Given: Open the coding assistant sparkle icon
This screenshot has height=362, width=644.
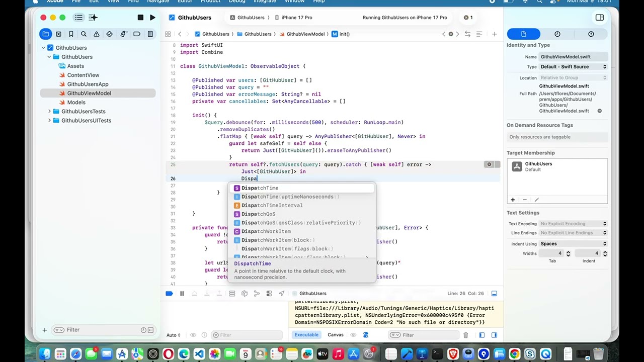Looking at the screenshot, I should coord(93,18).
